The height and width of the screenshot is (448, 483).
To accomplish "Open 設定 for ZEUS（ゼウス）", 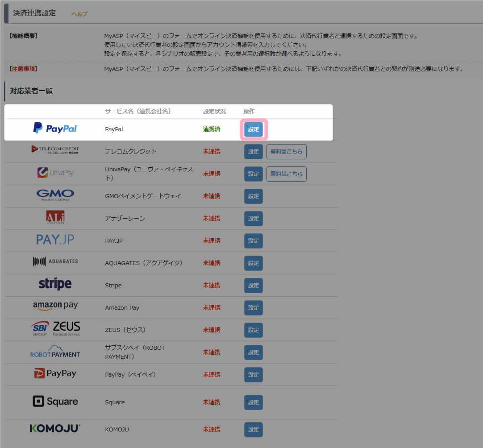I will click(x=254, y=330).
